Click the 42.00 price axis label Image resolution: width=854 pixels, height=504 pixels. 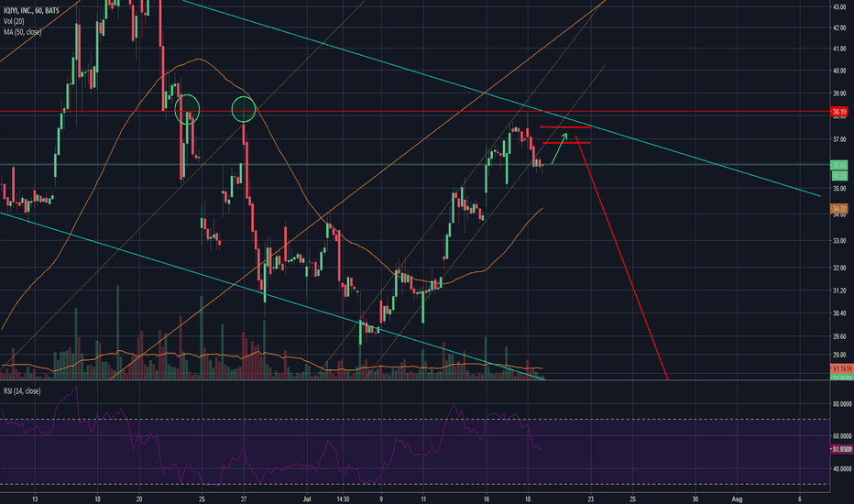pyautogui.click(x=838, y=27)
